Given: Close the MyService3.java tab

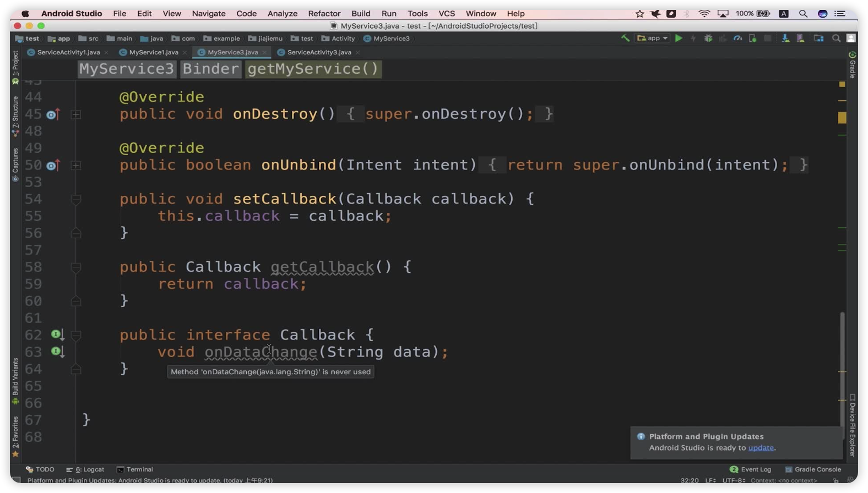Looking at the screenshot, I should pos(265,52).
